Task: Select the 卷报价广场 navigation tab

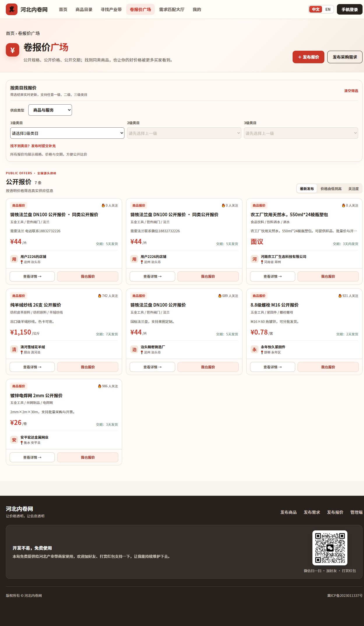Action: (x=140, y=9)
